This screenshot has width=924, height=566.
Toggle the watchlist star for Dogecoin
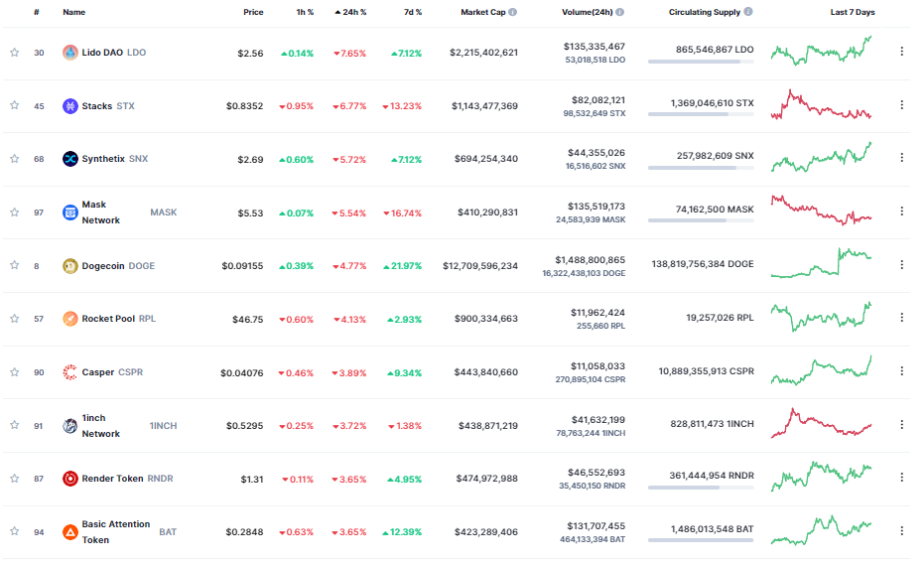point(15,265)
